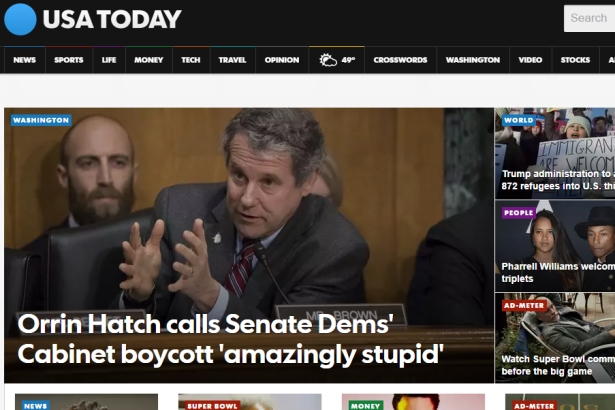The width and height of the screenshot is (615, 410).
Task: Click the Money tag on the bottom card
Action: click(366, 406)
